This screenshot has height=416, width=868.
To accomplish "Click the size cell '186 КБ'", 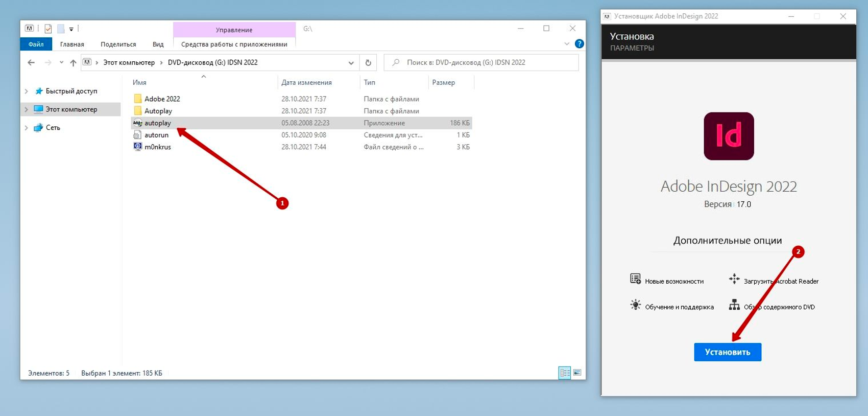I will point(460,123).
